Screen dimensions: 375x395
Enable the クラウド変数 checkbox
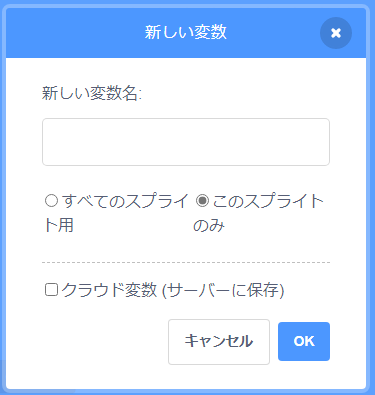coord(51,290)
